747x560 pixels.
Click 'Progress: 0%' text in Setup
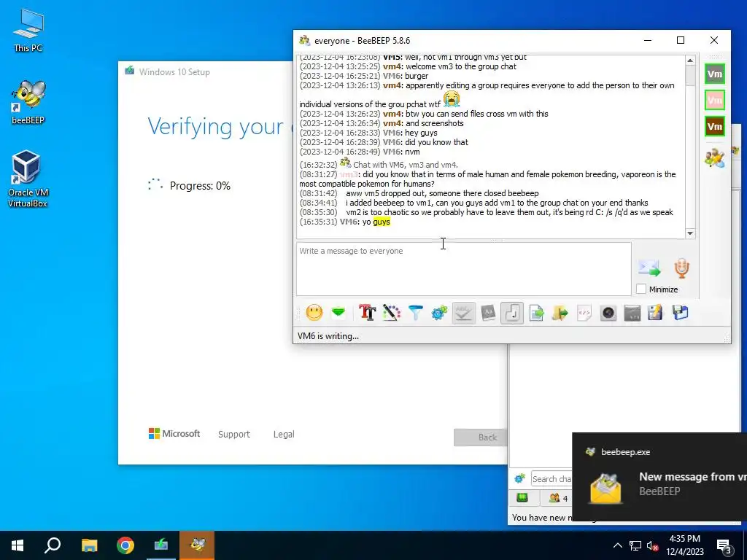[200, 186]
